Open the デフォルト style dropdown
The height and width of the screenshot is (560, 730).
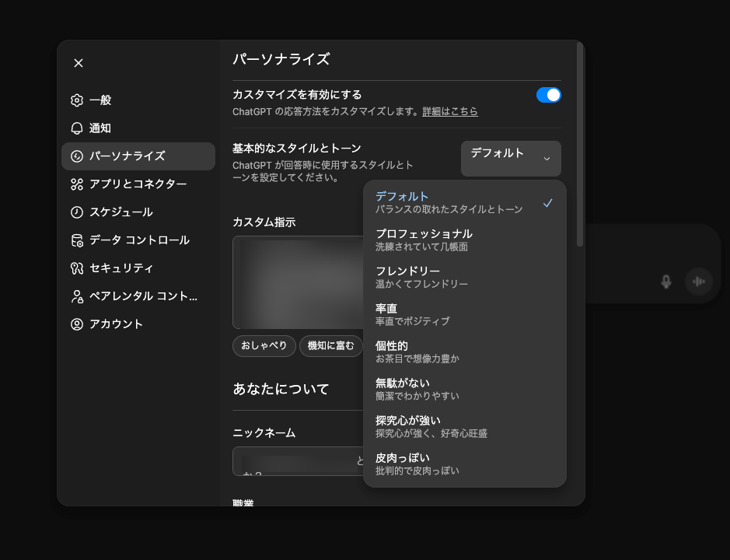tap(510, 158)
